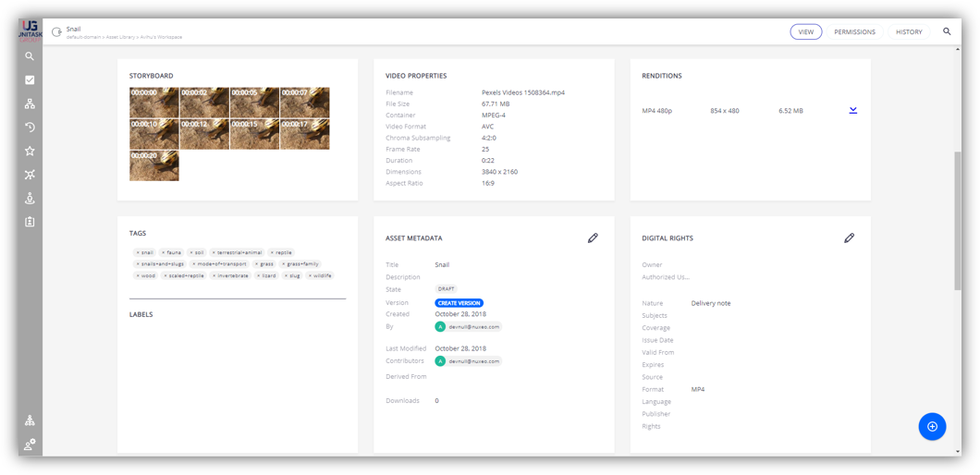Edit Asset Metadata with the pencil icon
Screen dimensions: 980x475
(593, 238)
